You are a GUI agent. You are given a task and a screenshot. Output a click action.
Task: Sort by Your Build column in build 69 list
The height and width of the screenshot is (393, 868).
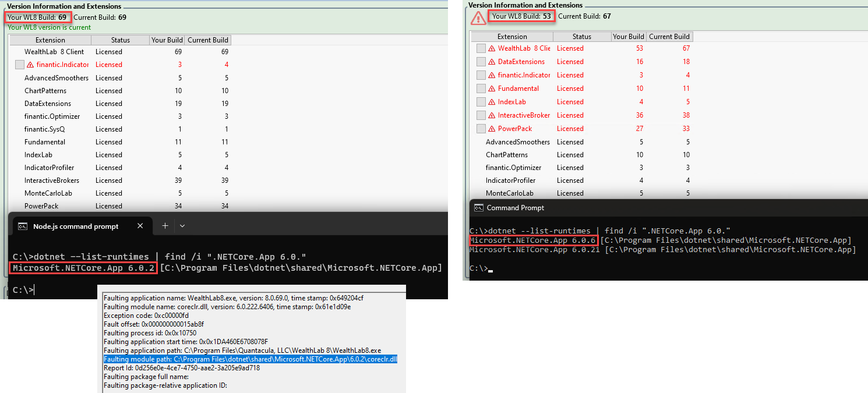point(167,40)
